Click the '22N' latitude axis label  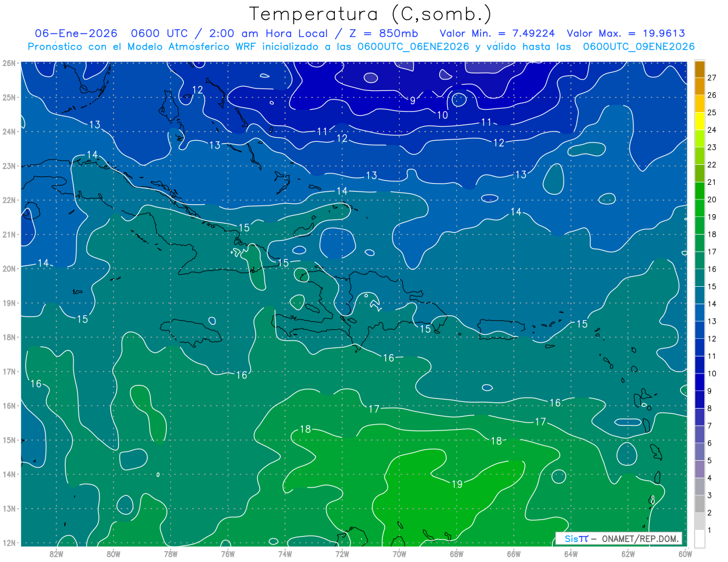[9, 200]
